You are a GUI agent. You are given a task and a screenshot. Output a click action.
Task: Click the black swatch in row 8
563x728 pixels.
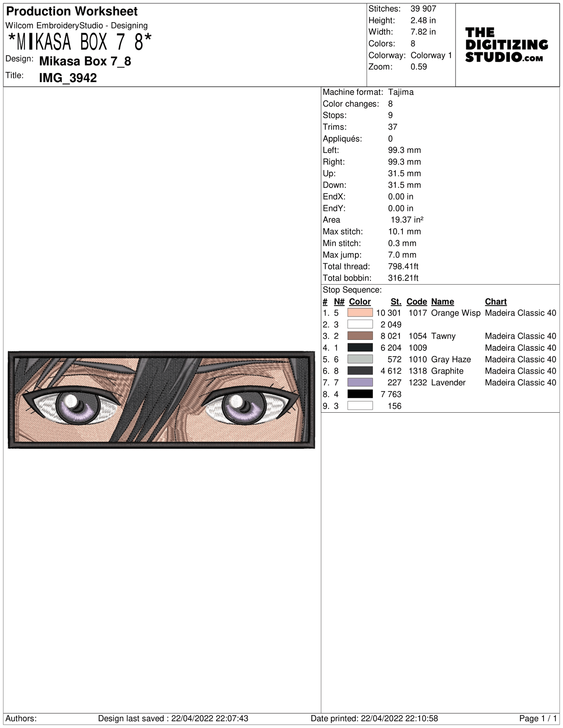click(360, 394)
